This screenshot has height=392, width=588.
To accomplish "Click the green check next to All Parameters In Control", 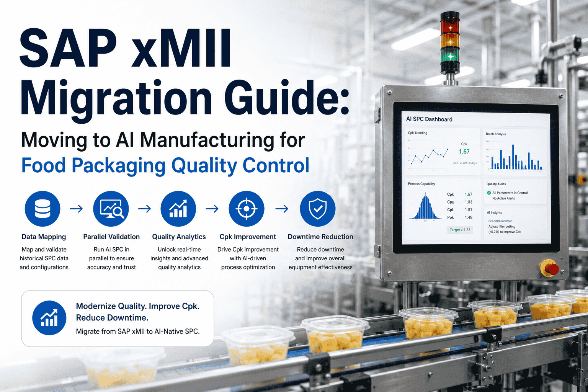I will (489, 193).
